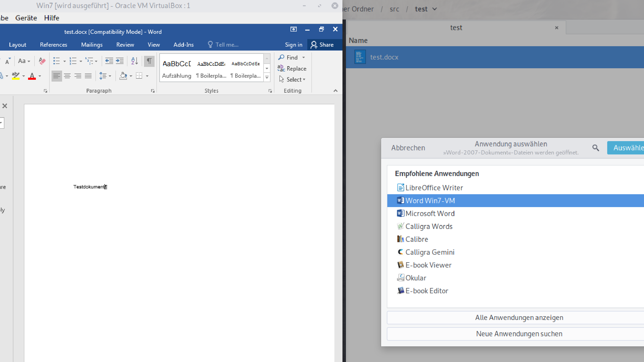Open the Numbering dropdown arrow
644x362 pixels.
tap(81, 61)
